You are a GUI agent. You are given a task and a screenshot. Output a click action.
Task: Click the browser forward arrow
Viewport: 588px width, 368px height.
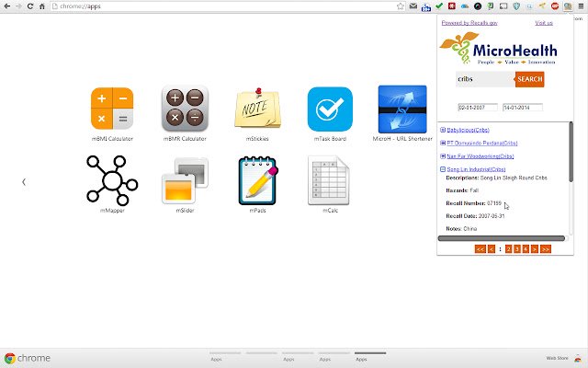click(x=18, y=6)
